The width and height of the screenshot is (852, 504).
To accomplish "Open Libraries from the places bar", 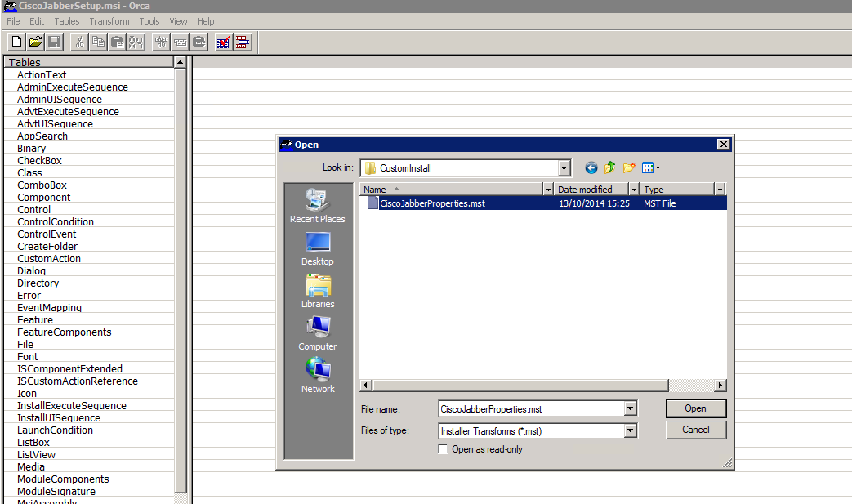I will [x=317, y=291].
